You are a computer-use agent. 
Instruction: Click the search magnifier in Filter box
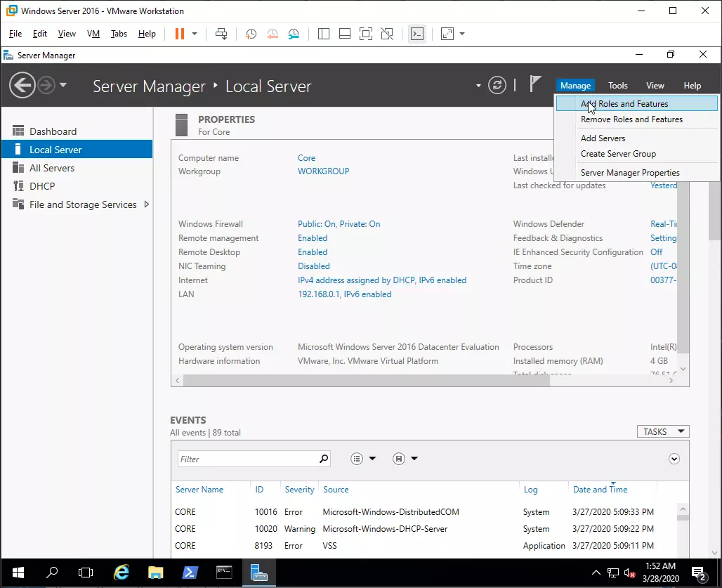pyautogui.click(x=323, y=459)
